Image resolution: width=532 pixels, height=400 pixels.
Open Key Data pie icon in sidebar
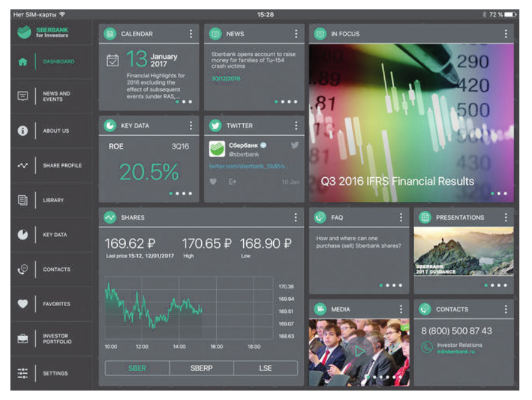tap(23, 235)
